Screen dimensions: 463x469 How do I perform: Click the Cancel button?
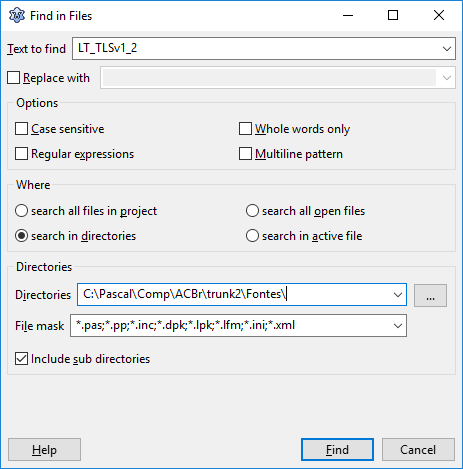(x=418, y=450)
